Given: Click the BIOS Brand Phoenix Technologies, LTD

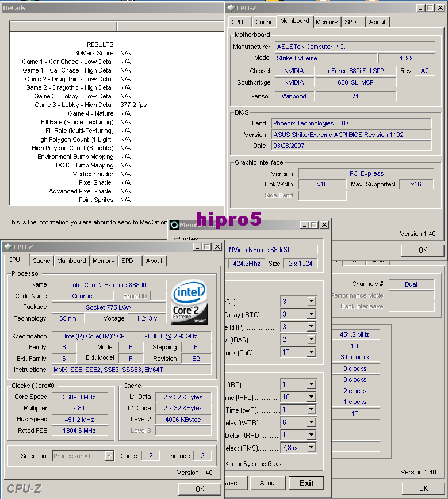Looking at the screenshot, I should (351, 123).
